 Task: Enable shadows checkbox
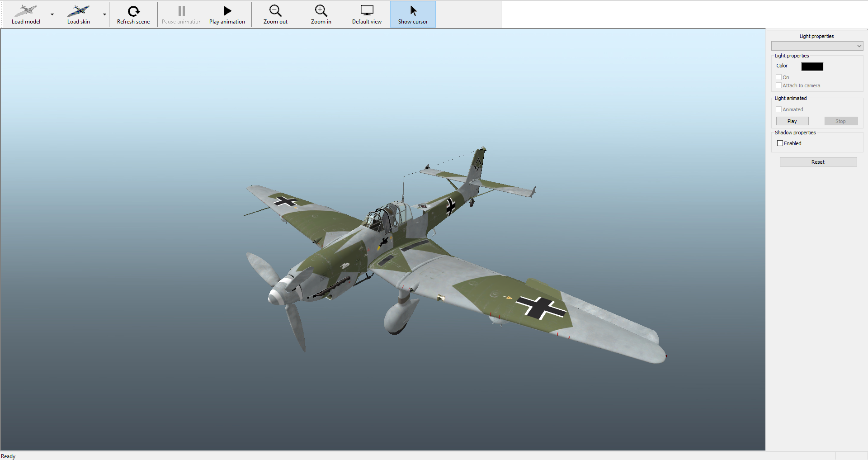pos(780,143)
